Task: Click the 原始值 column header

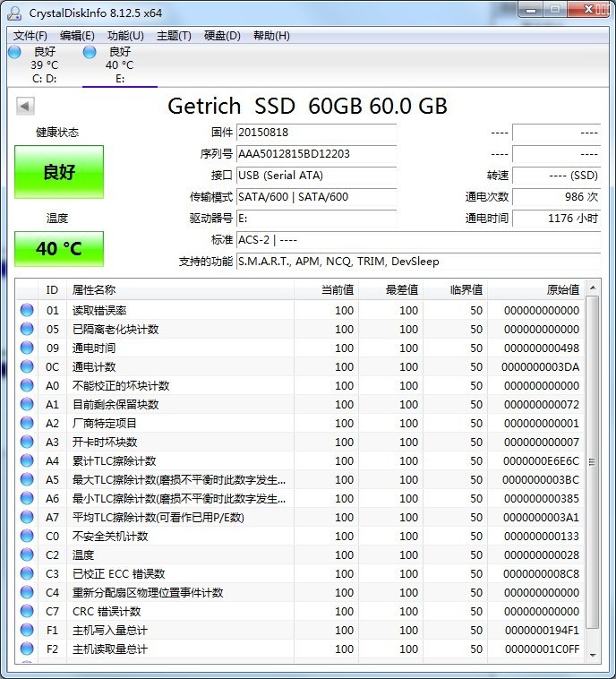Action: point(536,289)
